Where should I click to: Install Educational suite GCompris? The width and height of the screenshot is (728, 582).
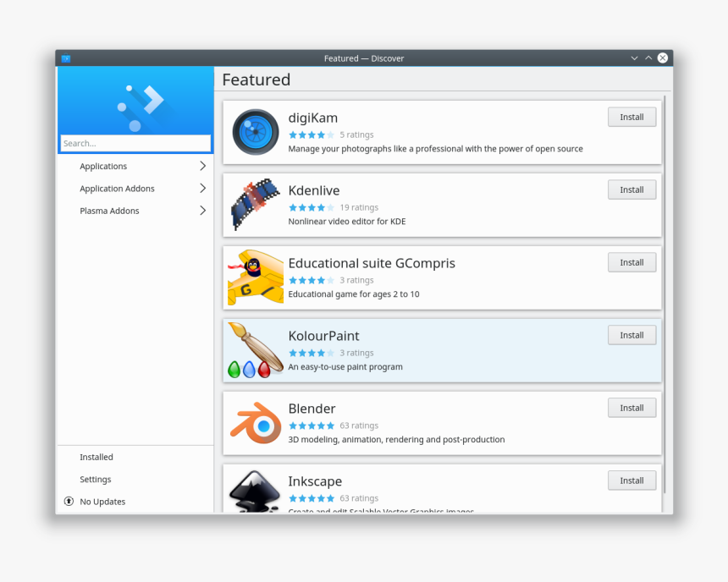(631, 262)
